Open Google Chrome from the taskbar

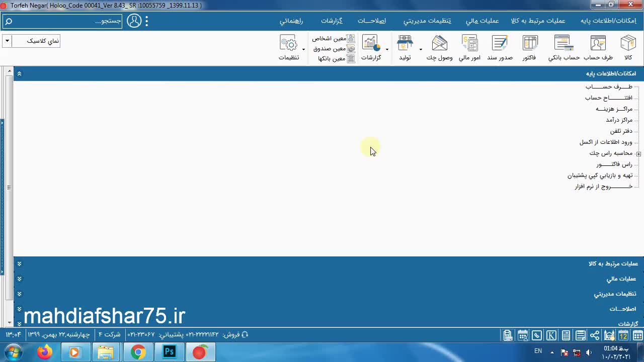tap(138, 352)
